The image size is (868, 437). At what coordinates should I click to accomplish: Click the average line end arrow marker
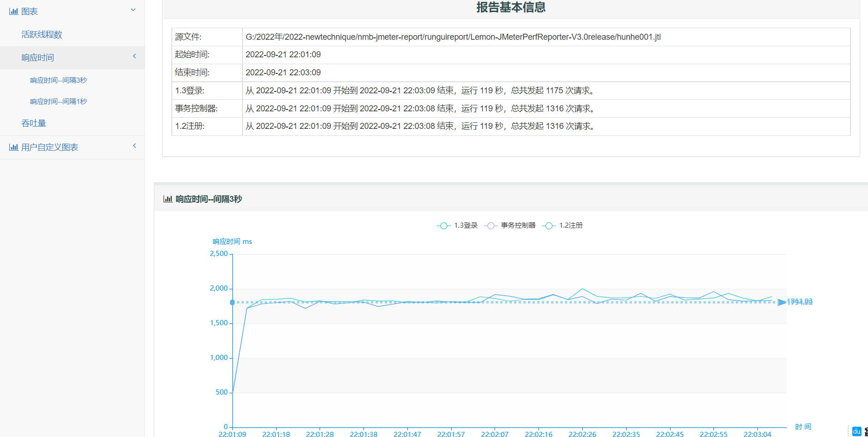(x=782, y=302)
